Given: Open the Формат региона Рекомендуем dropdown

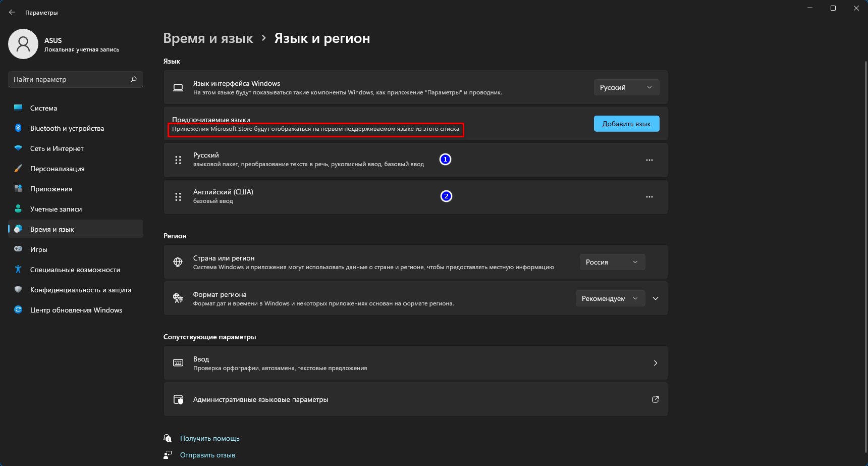Looking at the screenshot, I should [610, 298].
